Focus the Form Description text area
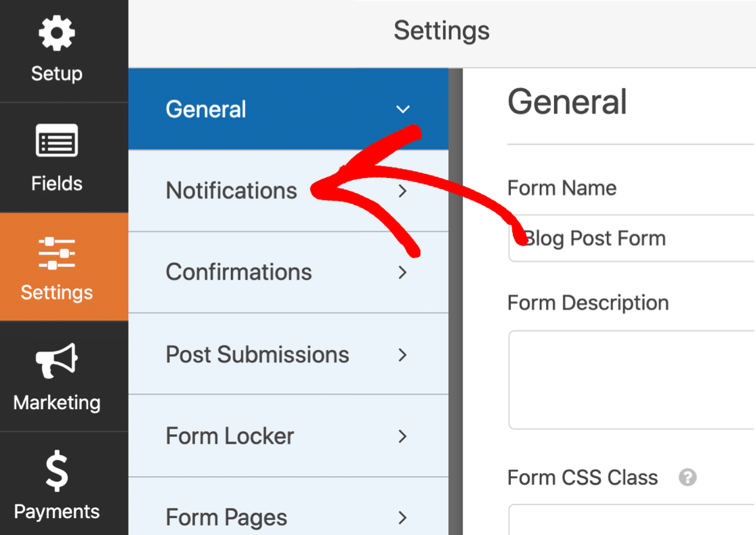This screenshot has width=756, height=535. pyautogui.click(x=631, y=379)
